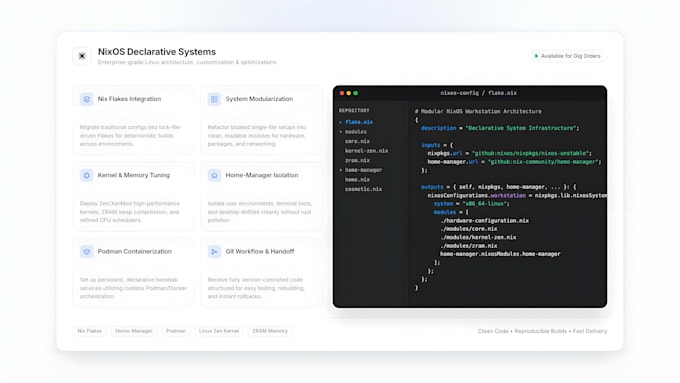Click the red close dot in code window
The height and width of the screenshot is (383, 680).
point(342,93)
